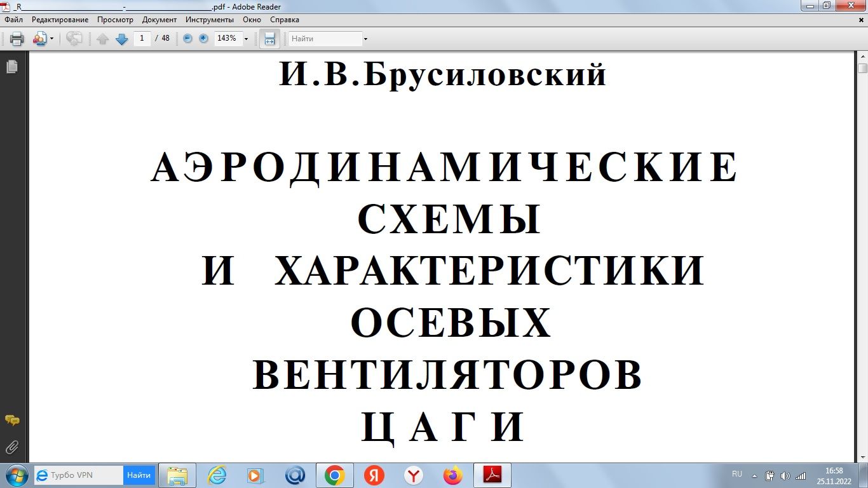The height and width of the screenshot is (488, 868).
Task: Zoom in with the plus icon
Action: (x=202, y=38)
